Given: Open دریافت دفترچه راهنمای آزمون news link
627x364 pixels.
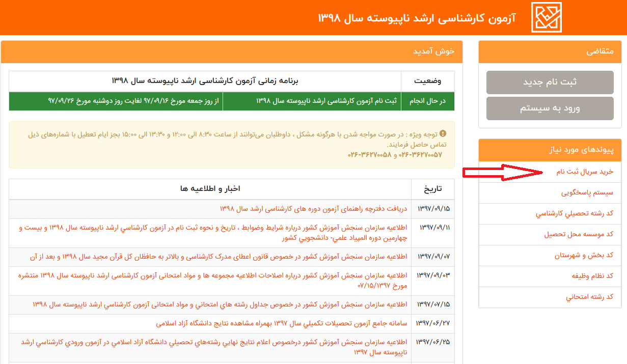Looking at the screenshot, I should click(x=314, y=209).
